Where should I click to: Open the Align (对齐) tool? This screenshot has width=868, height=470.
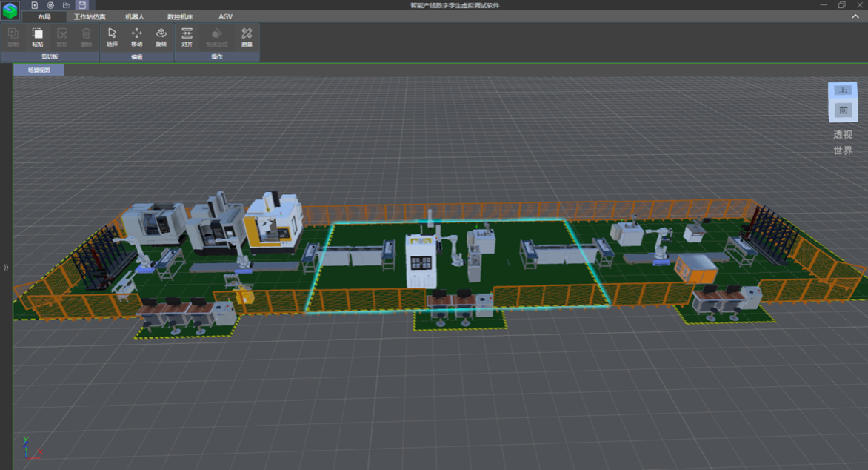click(x=187, y=36)
